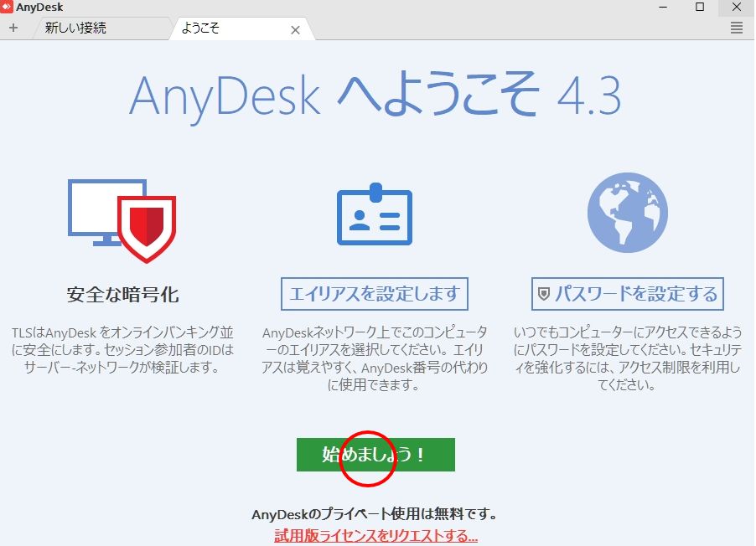Add a new tab with plus icon
Screen dimensions: 756x546
(x=13, y=28)
